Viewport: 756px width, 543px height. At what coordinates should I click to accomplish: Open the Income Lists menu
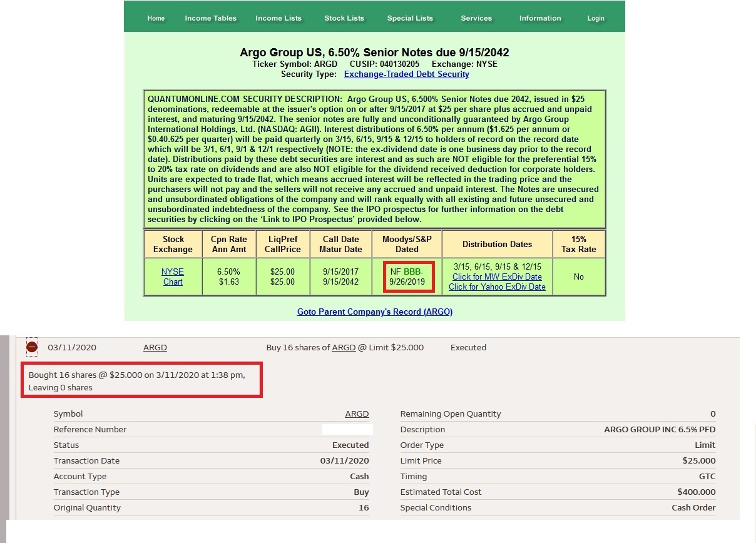(x=278, y=18)
